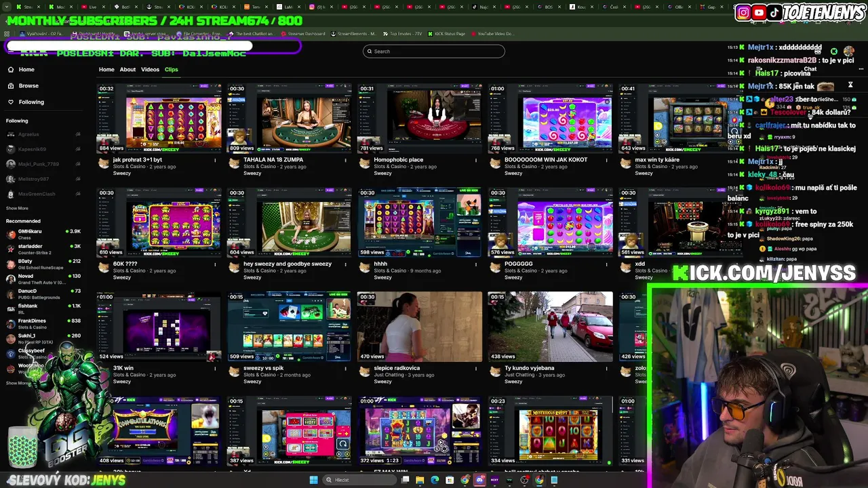Select the Clips tab
Screen dimensions: 868x488
coord(171,69)
